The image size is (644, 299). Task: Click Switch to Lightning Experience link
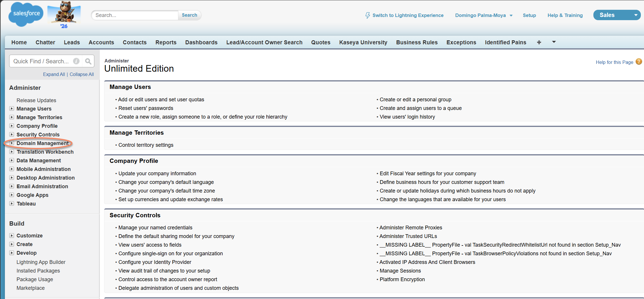408,15
